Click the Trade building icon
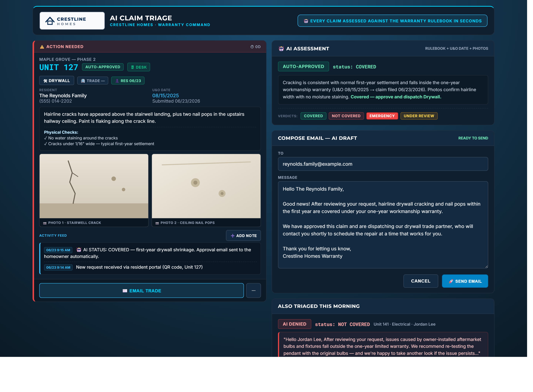The width and height of the screenshot is (533, 392). point(83,81)
